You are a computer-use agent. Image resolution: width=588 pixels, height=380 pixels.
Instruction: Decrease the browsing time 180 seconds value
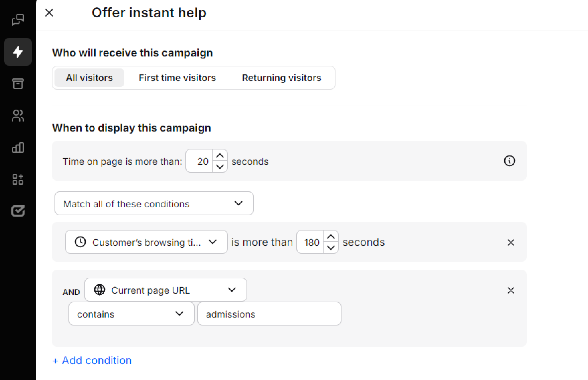click(331, 247)
